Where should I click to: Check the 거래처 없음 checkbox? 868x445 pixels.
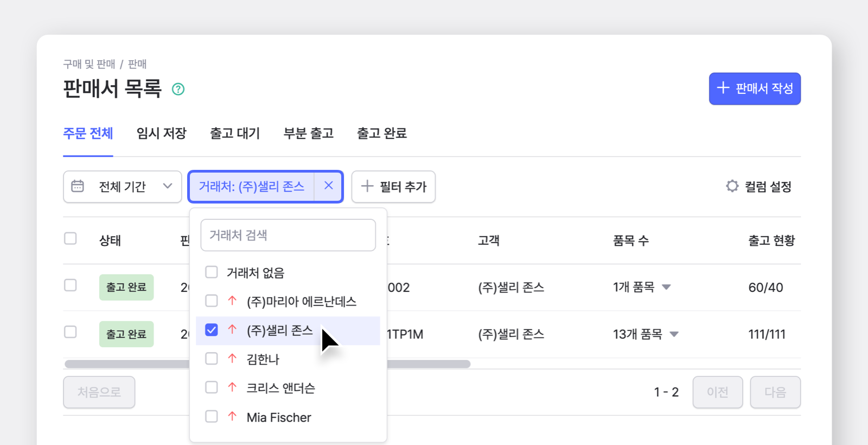point(212,272)
